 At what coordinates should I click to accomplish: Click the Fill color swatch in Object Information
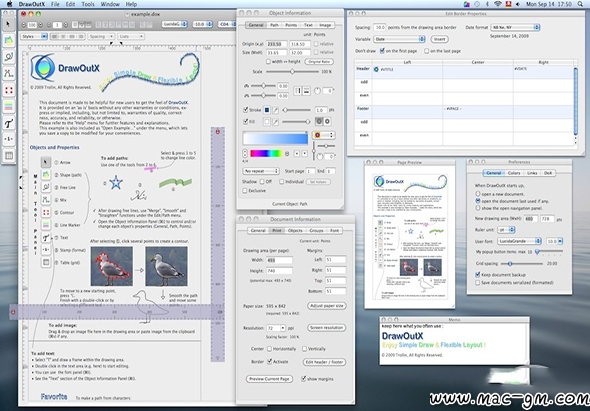[x=266, y=122]
